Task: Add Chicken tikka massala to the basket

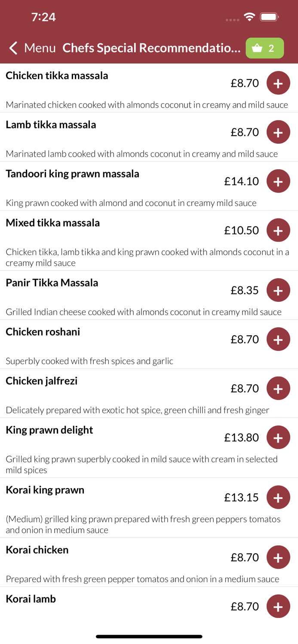Action: (278, 83)
